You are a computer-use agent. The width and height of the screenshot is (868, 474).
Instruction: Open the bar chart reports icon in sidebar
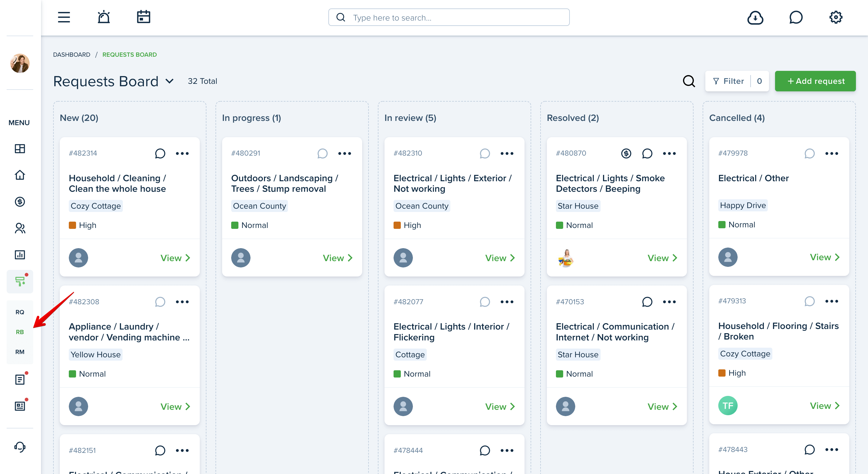click(x=20, y=255)
